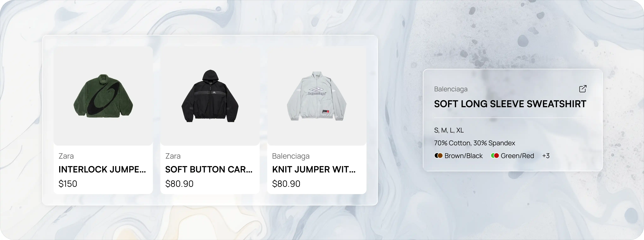Click the SOFT LONG SLEEVE SWEATSHIRT heading
The width and height of the screenshot is (644, 240).
pos(510,104)
